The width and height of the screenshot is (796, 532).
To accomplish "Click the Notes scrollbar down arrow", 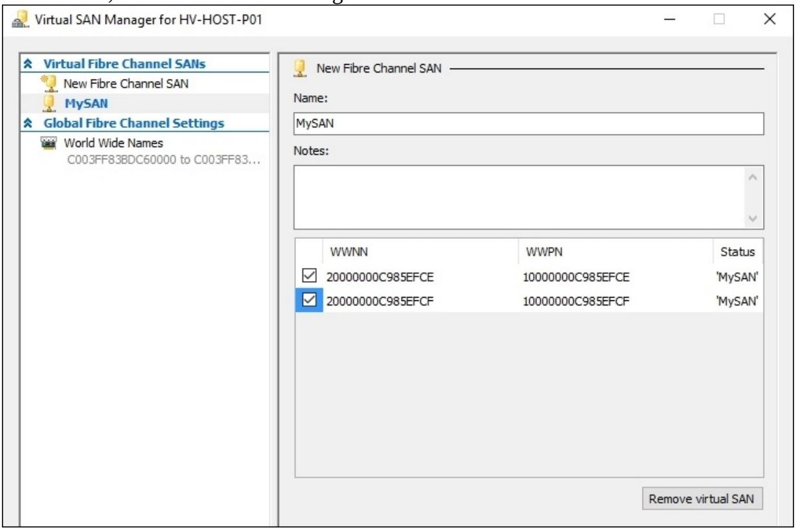I will pos(752,219).
